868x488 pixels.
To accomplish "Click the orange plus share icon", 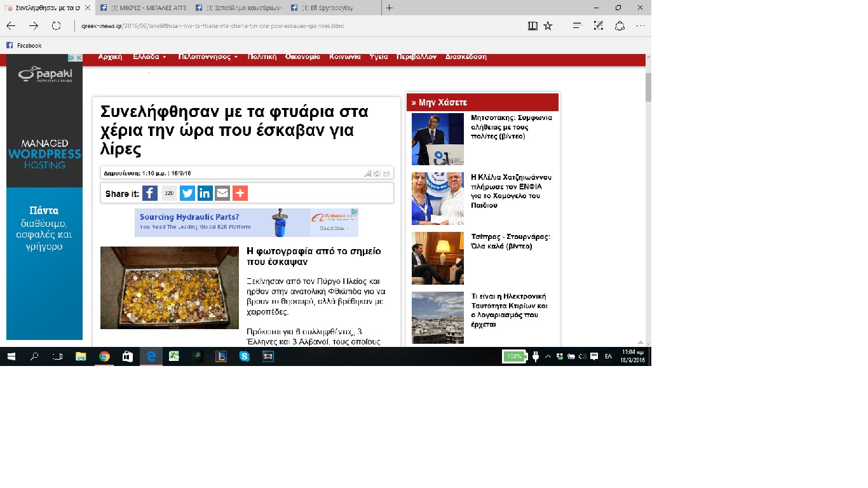I will pos(240,193).
